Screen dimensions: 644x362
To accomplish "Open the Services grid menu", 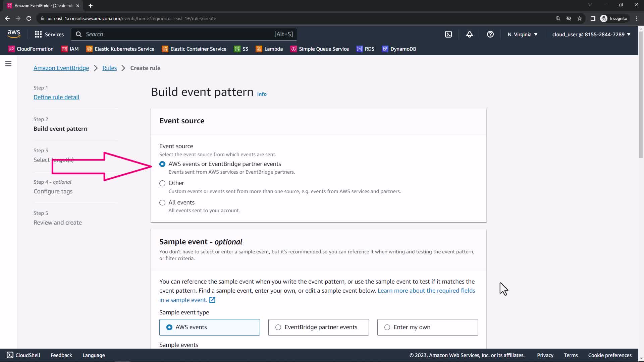I will point(49,34).
